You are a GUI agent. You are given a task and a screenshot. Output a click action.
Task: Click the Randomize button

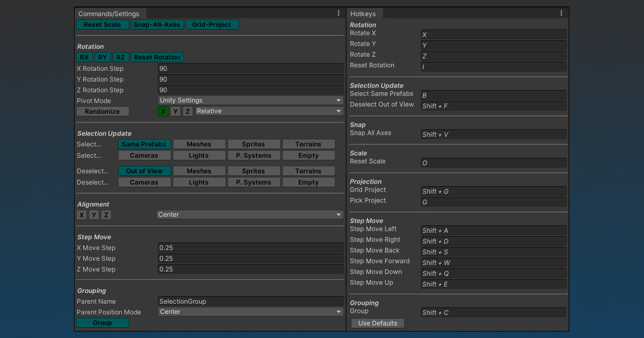[103, 112]
